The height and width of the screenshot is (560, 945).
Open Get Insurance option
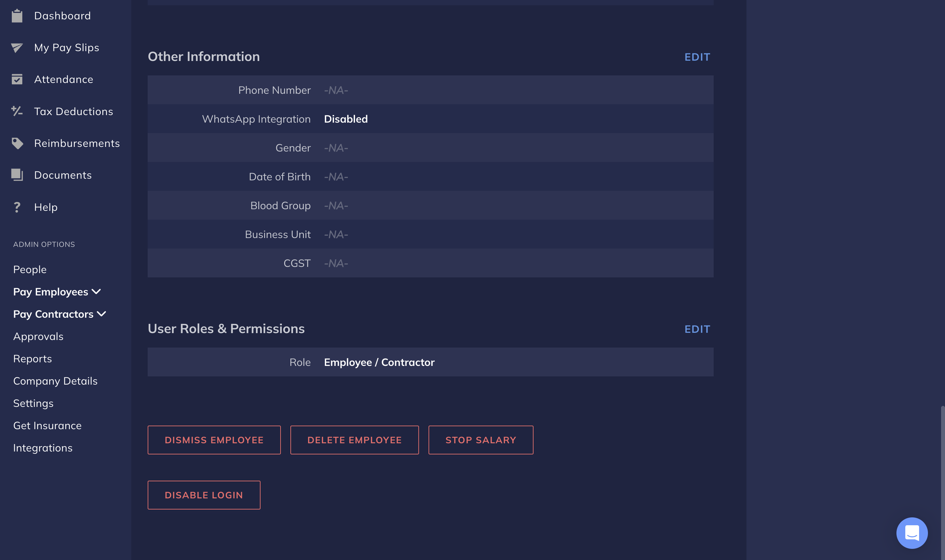47,425
